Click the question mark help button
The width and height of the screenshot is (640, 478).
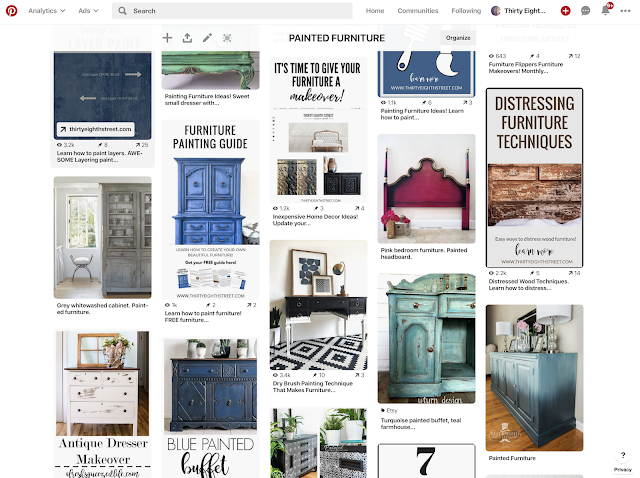(623, 455)
